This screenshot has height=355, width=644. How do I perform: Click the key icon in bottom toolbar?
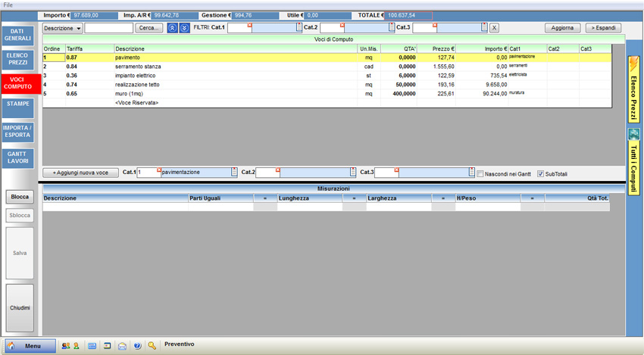(152, 346)
